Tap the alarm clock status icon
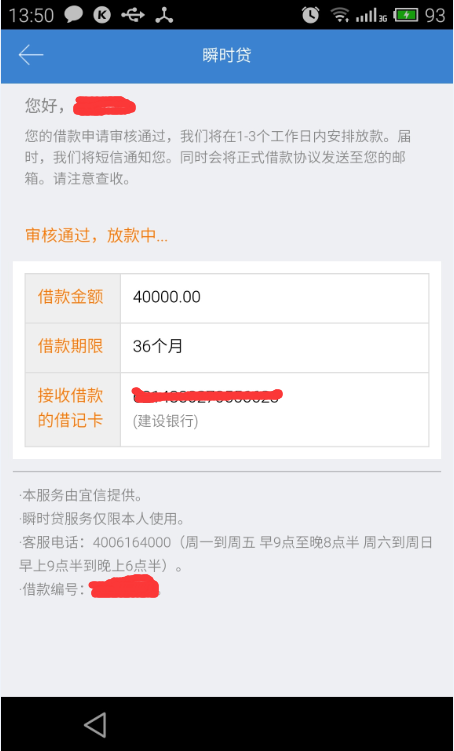The width and height of the screenshot is (454, 751). (x=310, y=15)
